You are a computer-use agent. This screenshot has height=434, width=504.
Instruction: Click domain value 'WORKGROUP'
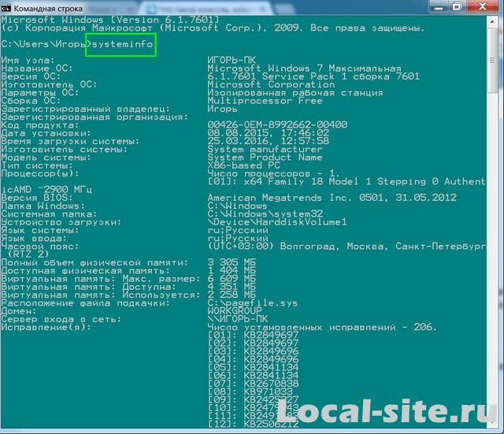tap(235, 311)
